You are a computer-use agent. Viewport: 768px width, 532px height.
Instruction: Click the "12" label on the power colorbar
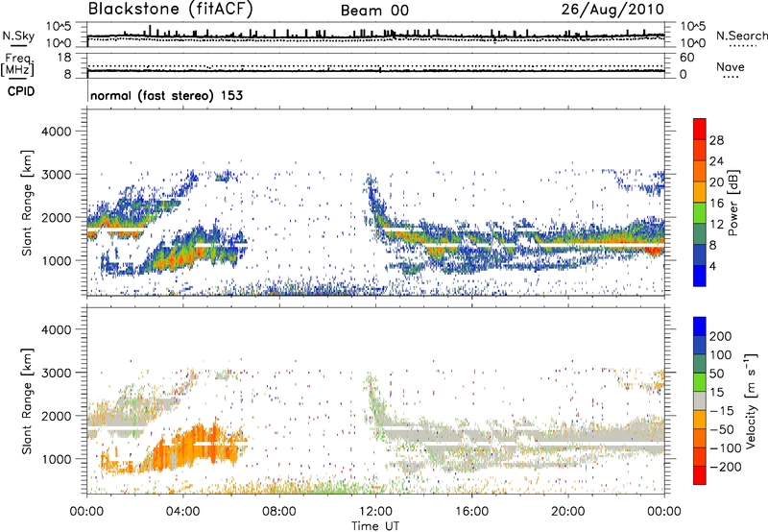tap(716, 225)
